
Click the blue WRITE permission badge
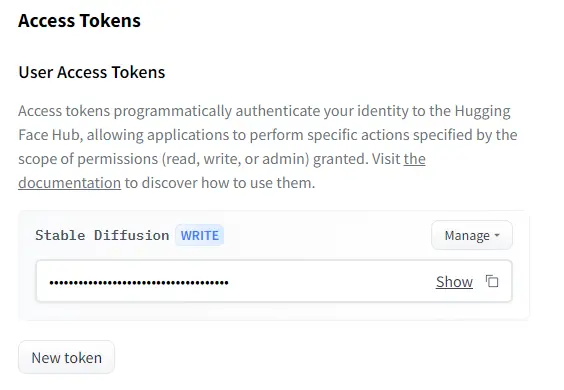pyautogui.click(x=200, y=235)
